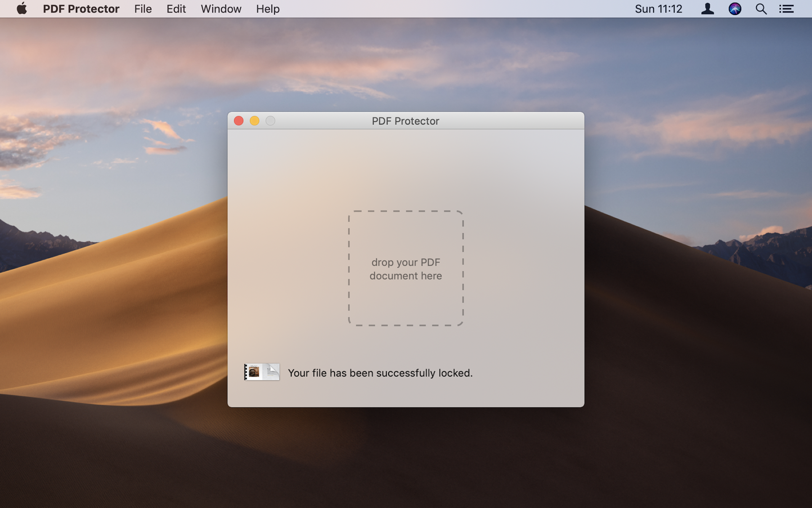Open the Help menu
Screen dimensions: 812x508
tap(268, 9)
